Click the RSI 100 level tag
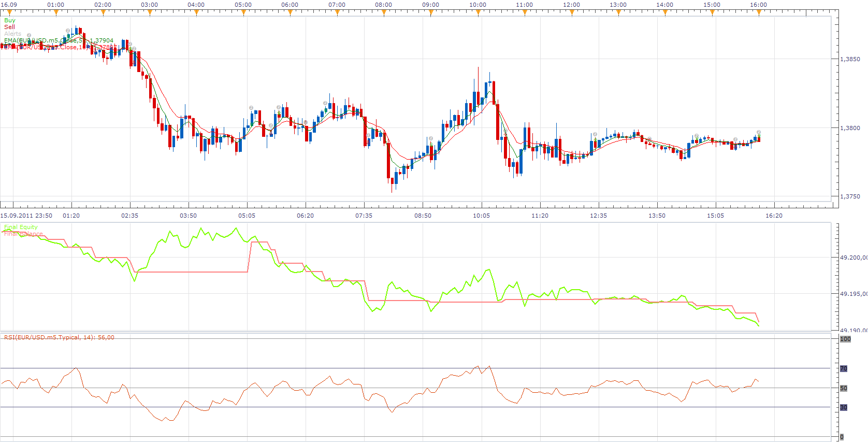Image resolution: width=868 pixels, height=442 pixels. tap(845, 339)
